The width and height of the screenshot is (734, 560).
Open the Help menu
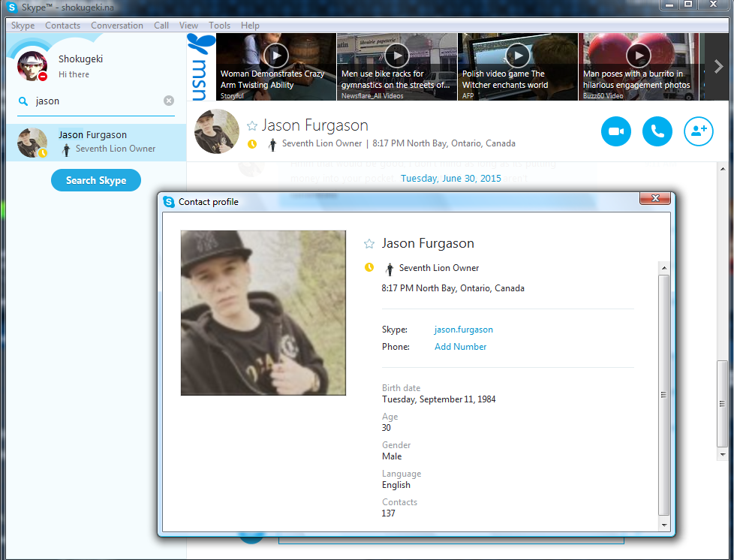250,26
